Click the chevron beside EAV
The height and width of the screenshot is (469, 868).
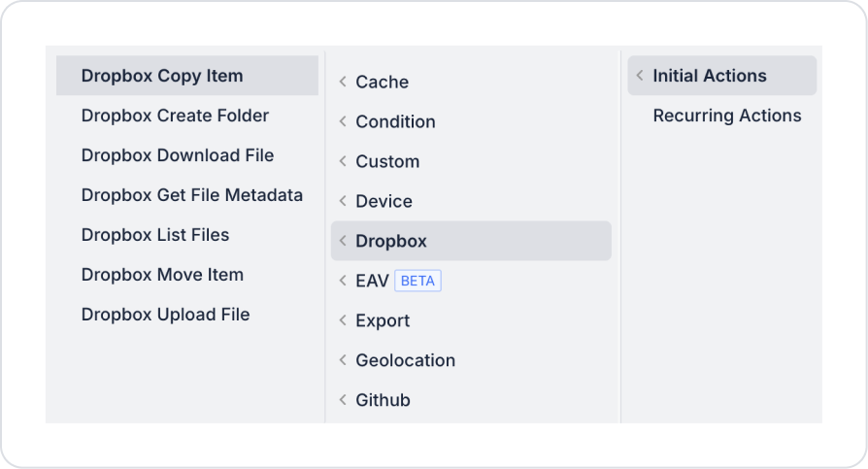(343, 281)
